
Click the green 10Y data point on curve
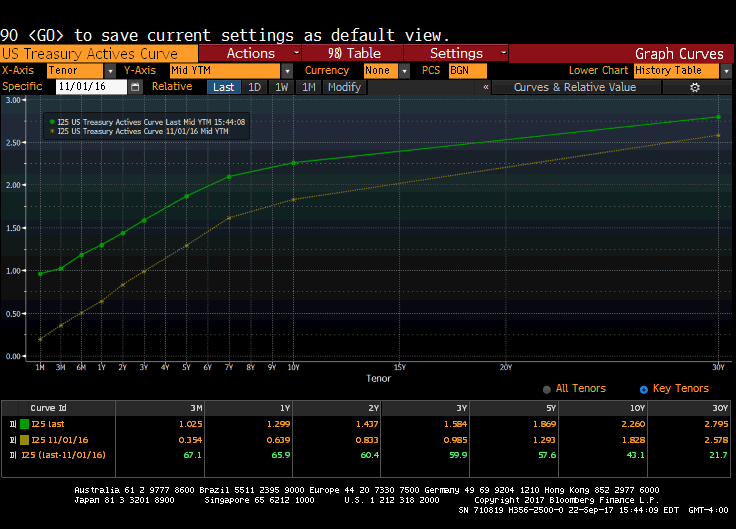click(294, 163)
